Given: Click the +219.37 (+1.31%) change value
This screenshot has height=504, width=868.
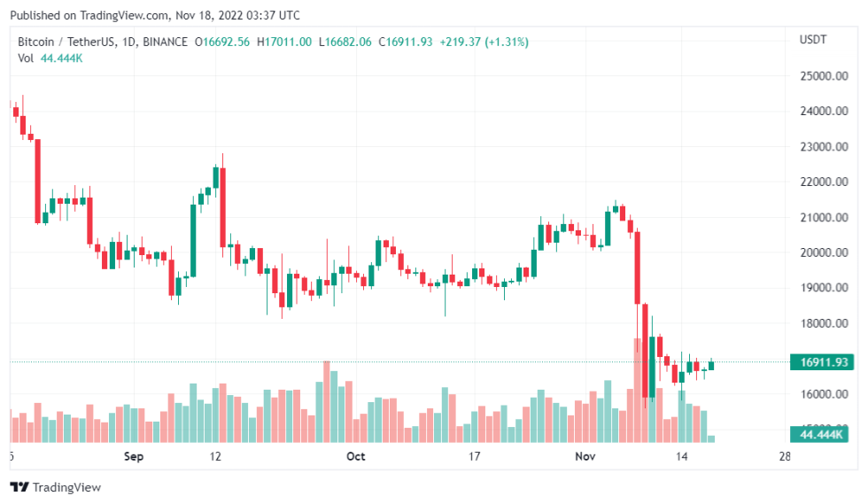Looking at the screenshot, I should click(484, 42).
